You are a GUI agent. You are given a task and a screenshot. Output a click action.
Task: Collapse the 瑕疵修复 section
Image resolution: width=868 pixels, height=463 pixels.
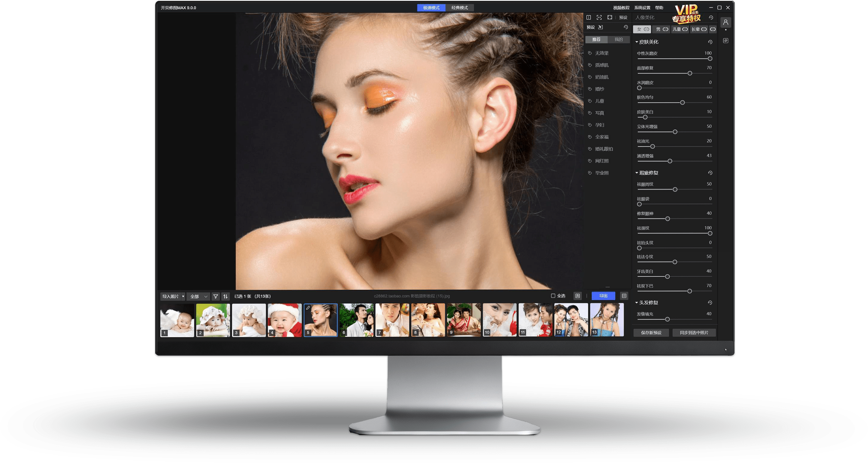tap(637, 173)
